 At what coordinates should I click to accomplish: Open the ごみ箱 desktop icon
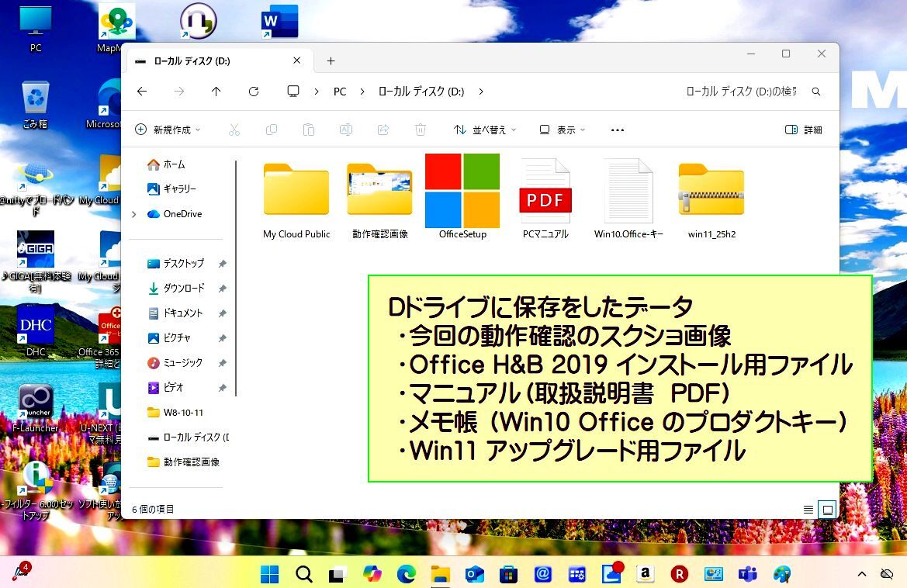[x=35, y=105]
